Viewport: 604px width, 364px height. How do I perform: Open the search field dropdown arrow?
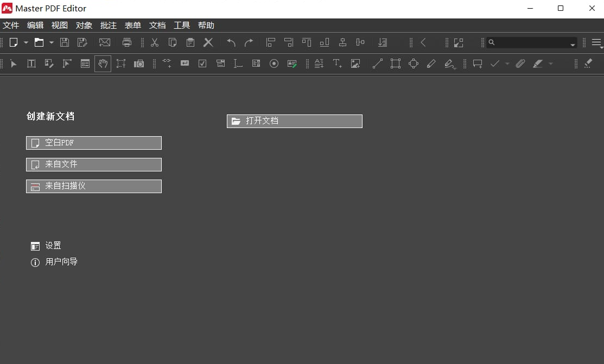(x=573, y=44)
